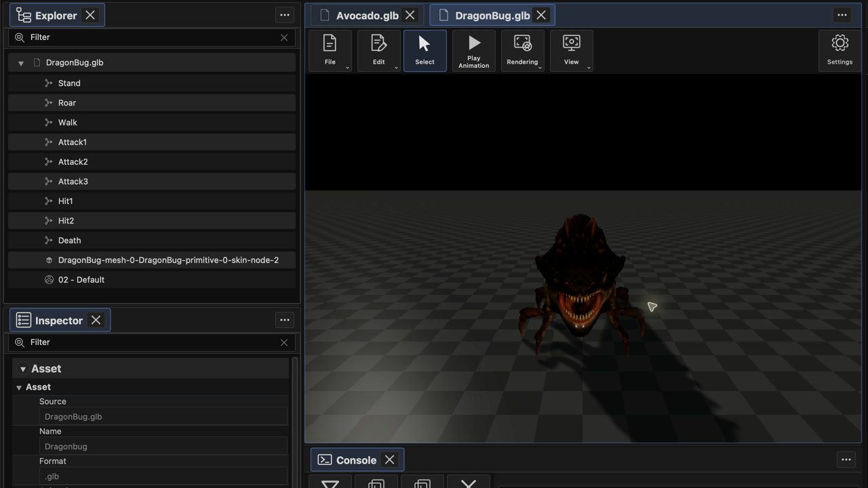868x488 pixels.
Task: Select the Attack2 animation entry
Action: click(x=152, y=162)
